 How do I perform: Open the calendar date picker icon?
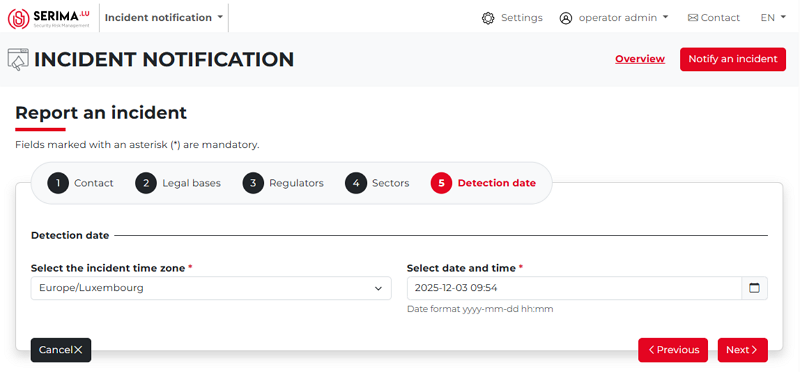point(754,288)
